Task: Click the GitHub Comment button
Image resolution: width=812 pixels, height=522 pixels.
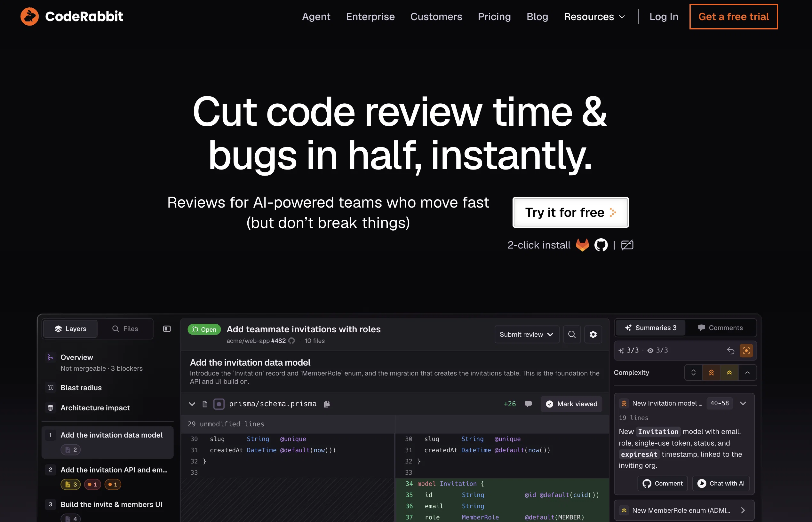Action: pyautogui.click(x=663, y=483)
